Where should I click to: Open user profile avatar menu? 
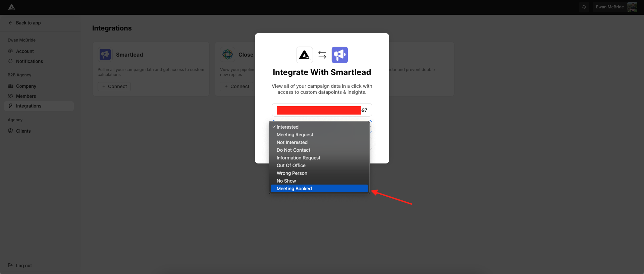[632, 7]
